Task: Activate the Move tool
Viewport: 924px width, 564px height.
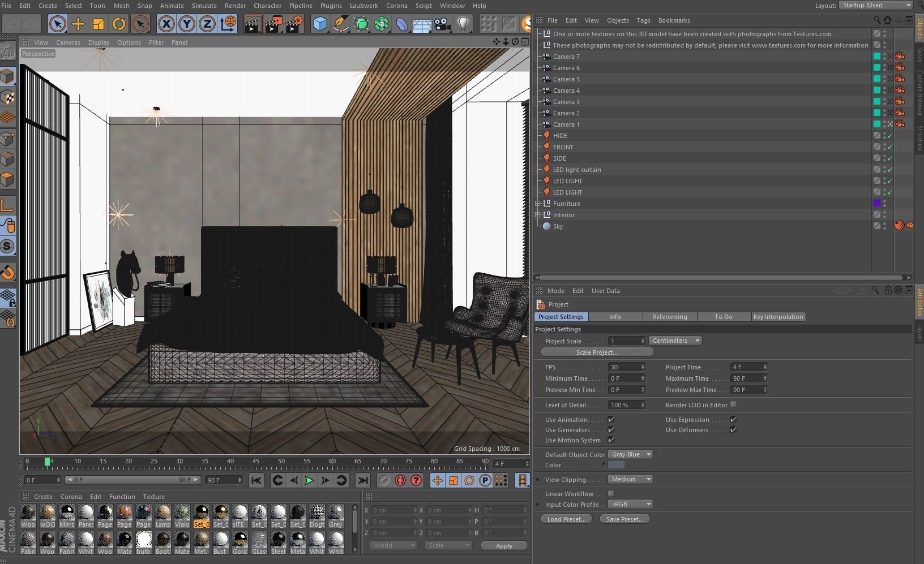Action: tap(78, 24)
